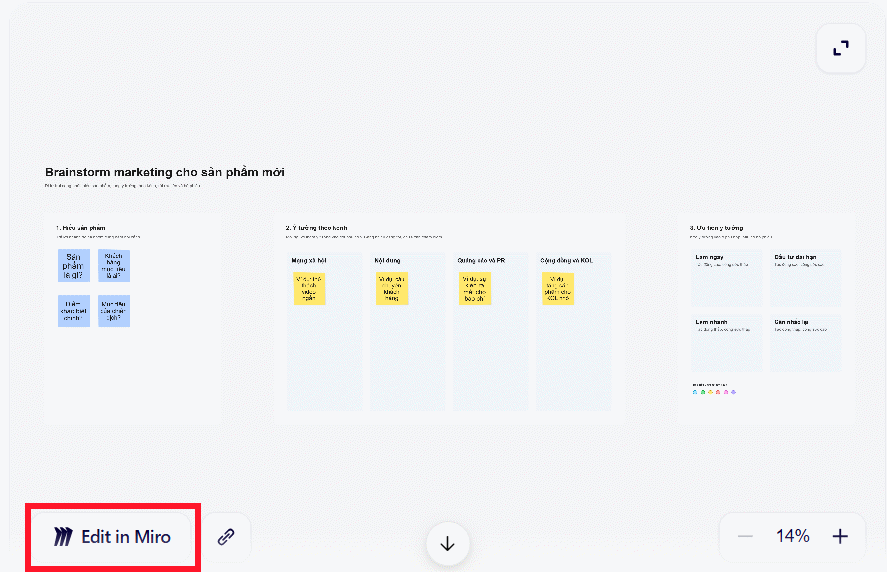Select the yellow sticky under Nội dung
This screenshot has height=572, width=887.
pyautogui.click(x=392, y=289)
